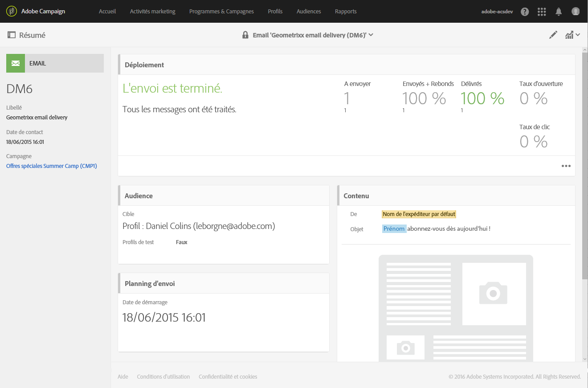
Task: Click the Aide footer link
Action: click(123, 377)
